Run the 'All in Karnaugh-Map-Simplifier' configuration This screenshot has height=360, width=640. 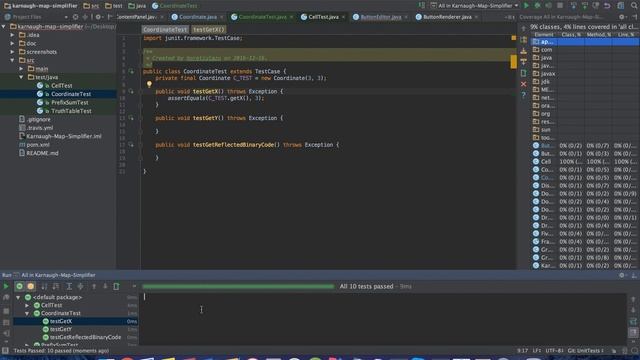[526, 6]
